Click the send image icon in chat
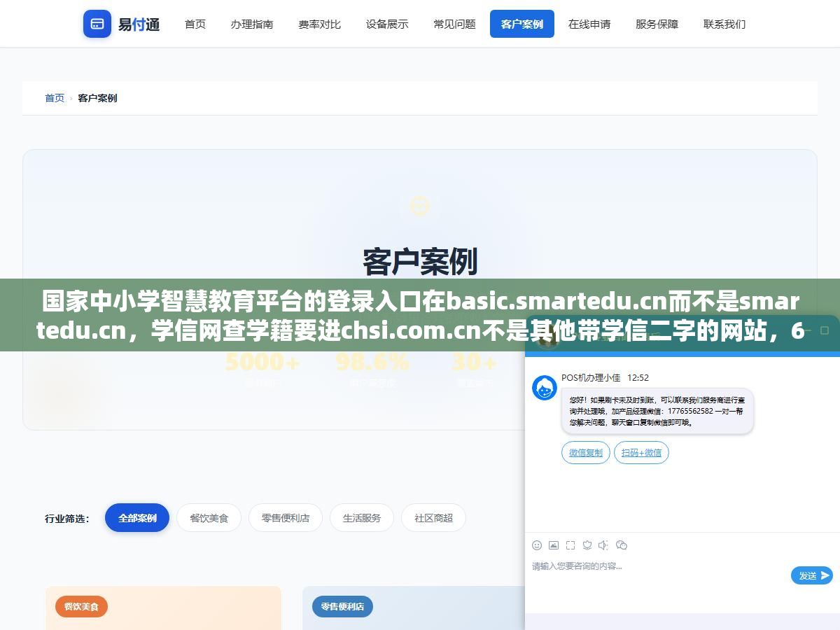Image resolution: width=840 pixels, height=630 pixels. (554, 545)
